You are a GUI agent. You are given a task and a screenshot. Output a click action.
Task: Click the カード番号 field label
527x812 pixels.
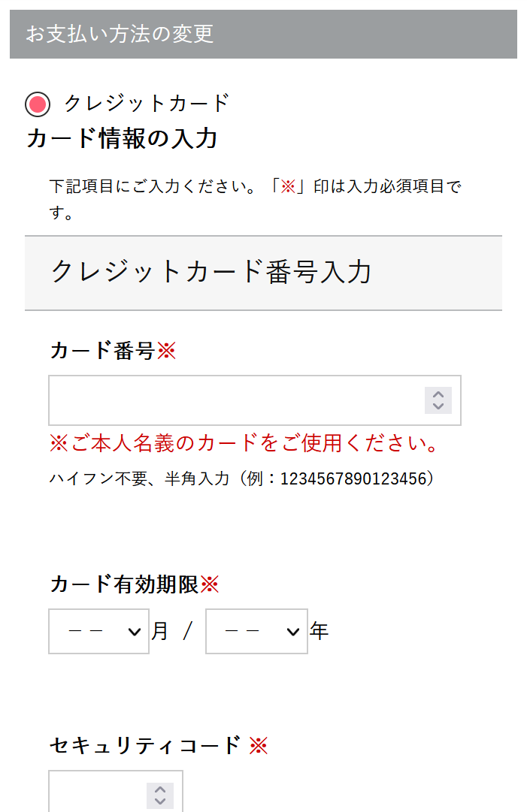102,351
